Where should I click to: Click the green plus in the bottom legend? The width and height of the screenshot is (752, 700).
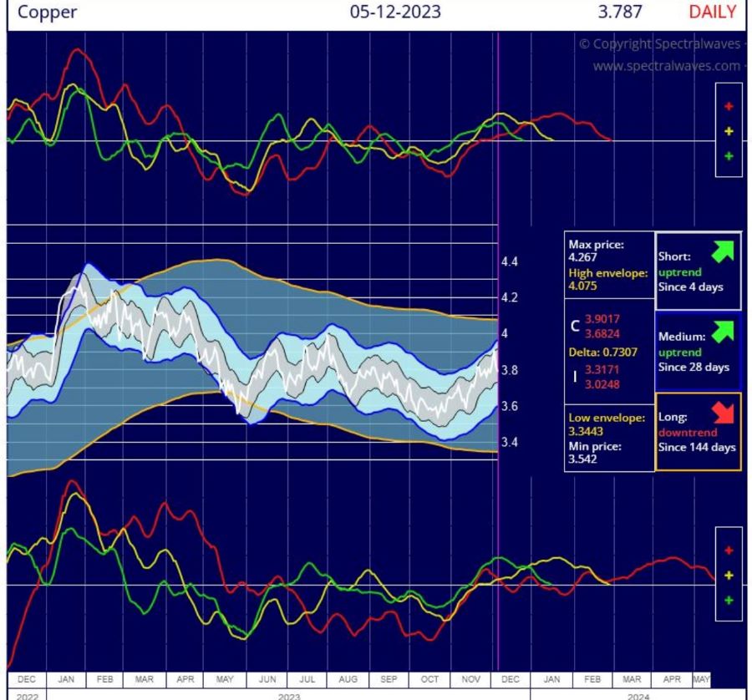(729, 601)
